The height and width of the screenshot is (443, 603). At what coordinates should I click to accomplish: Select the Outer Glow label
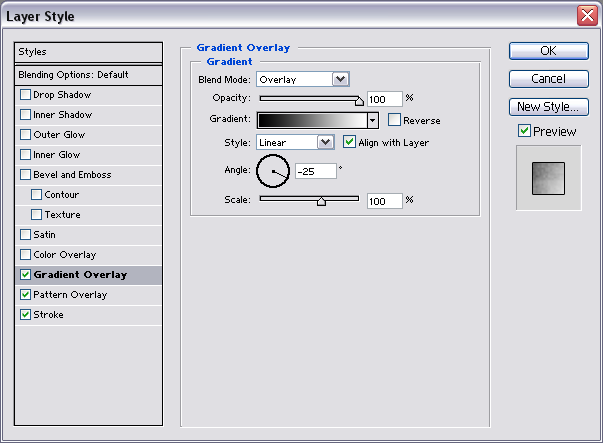point(59,135)
